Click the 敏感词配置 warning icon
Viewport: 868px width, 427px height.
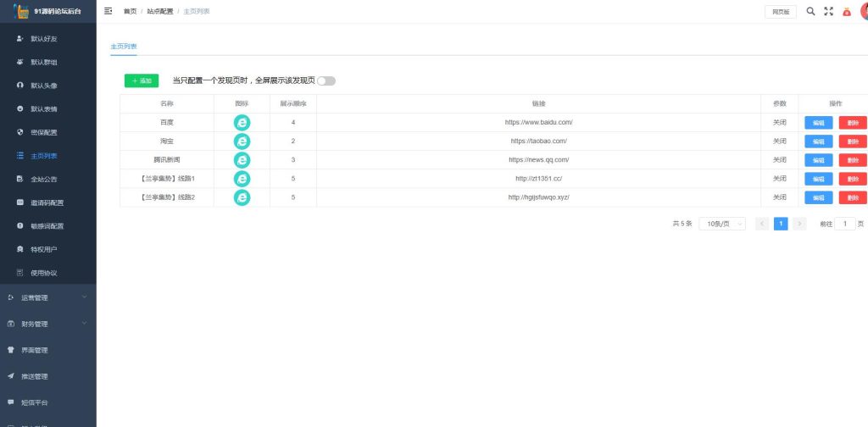20,225
